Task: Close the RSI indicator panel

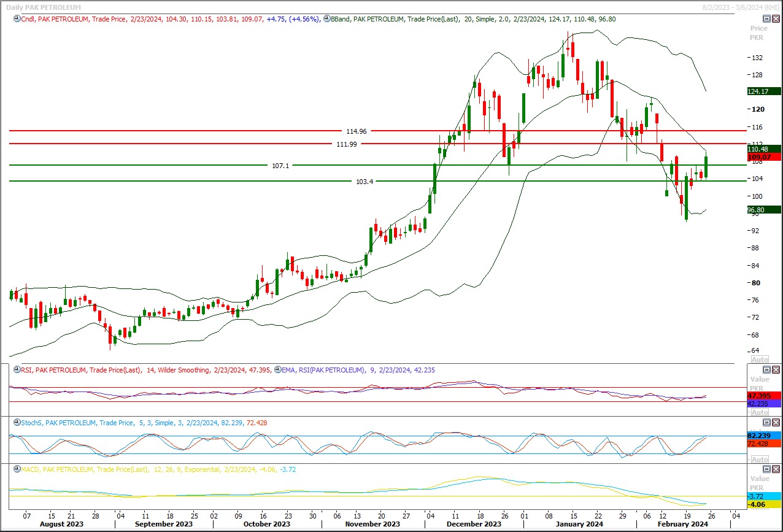Action: click(776, 369)
